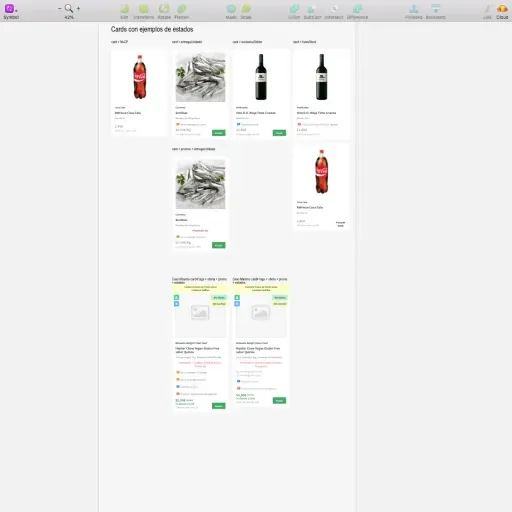Click green add button on top fish card
This screenshot has width=512, height=512.
(219, 133)
